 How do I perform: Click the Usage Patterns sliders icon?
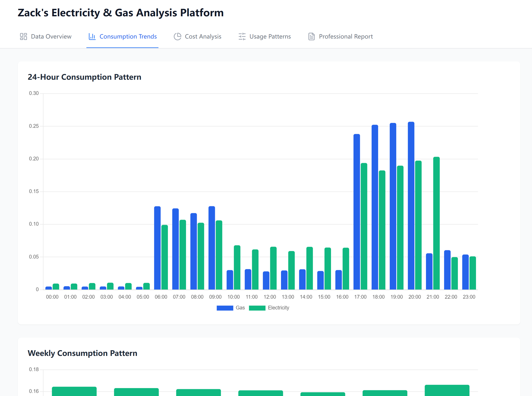click(x=242, y=36)
